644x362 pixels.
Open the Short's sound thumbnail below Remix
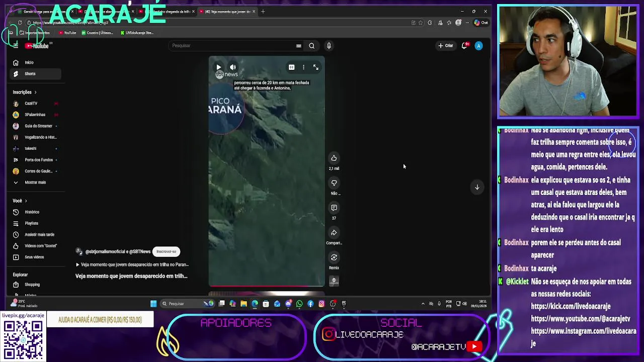[334, 281]
